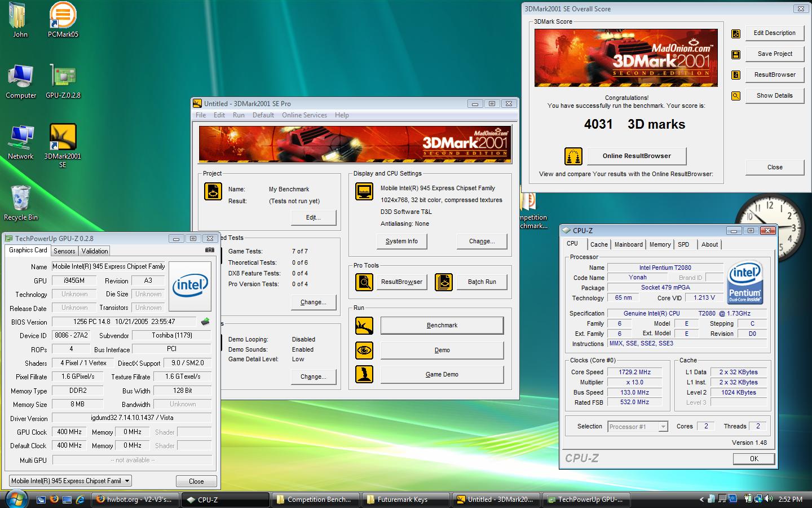Viewport: 812px width, 508px height.
Task: Click the Demo eye icon
Action: click(x=364, y=351)
